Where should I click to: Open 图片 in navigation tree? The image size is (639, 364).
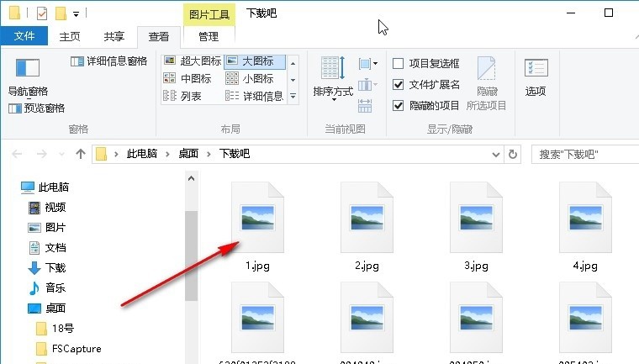(47, 228)
